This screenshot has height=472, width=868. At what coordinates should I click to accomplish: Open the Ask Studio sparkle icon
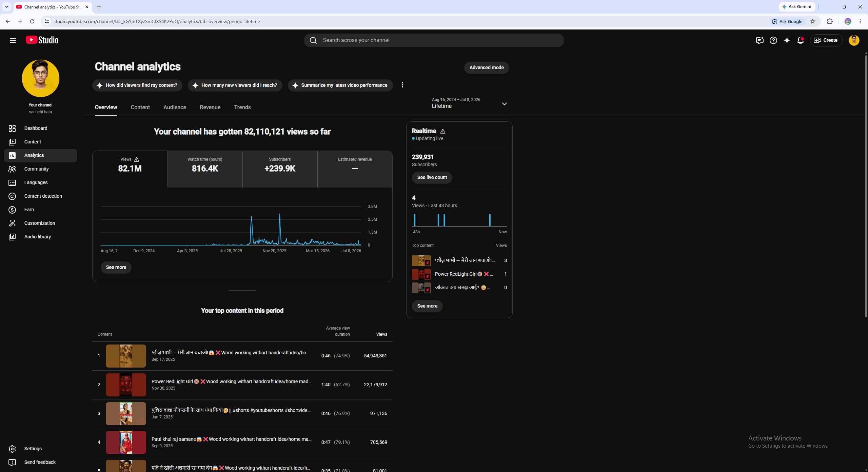point(787,40)
